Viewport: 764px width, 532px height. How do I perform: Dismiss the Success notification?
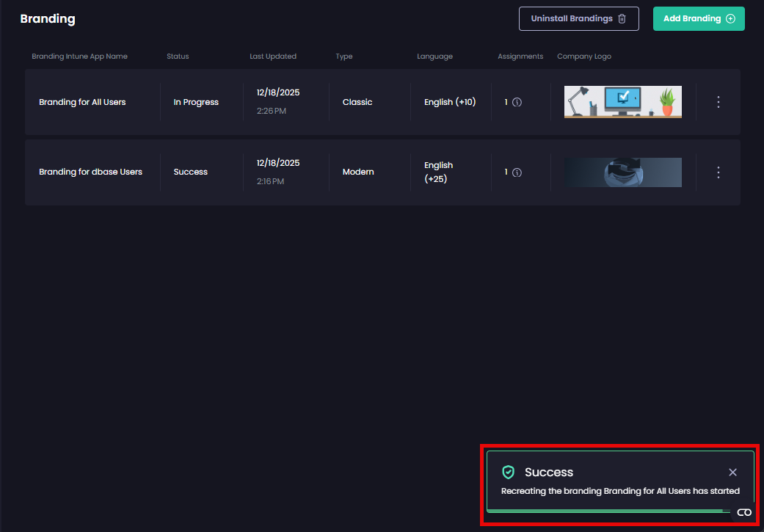tap(732, 472)
